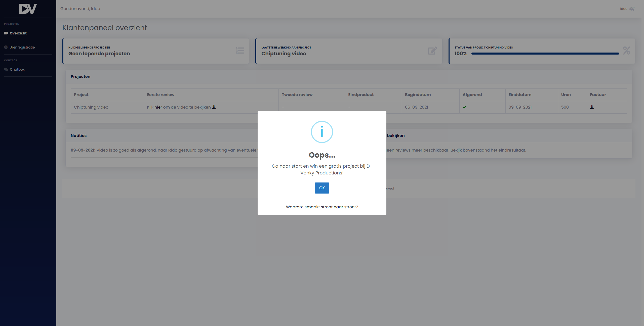This screenshot has height=326, width=644.
Task: Click the user settings gears icon
Action: point(632,9)
